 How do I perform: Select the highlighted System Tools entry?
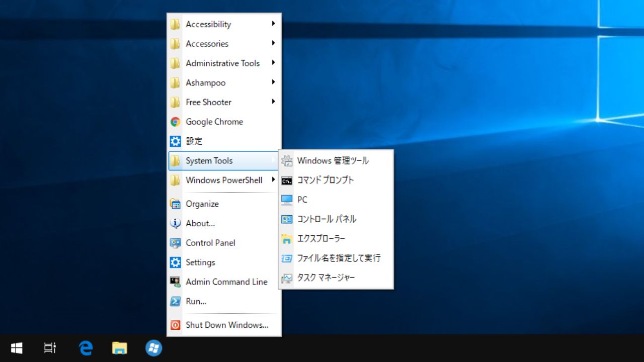(x=224, y=161)
